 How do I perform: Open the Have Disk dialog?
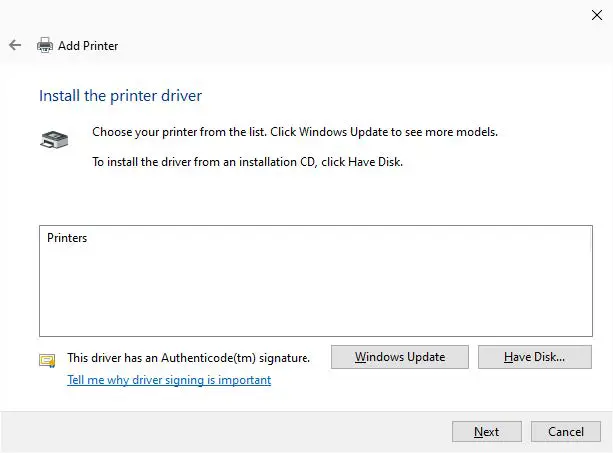tap(534, 357)
